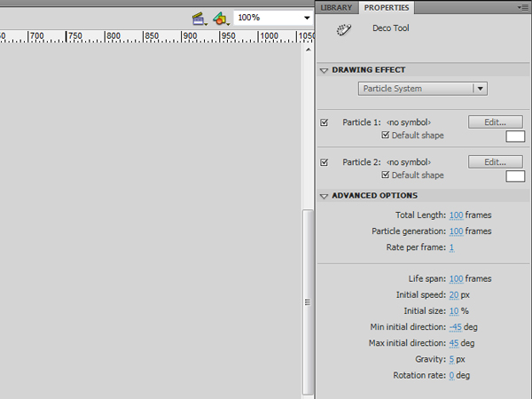Screen dimensions: 532x399
Task: Click the Particle 2 no symbol label
Action: pyautogui.click(x=409, y=162)
